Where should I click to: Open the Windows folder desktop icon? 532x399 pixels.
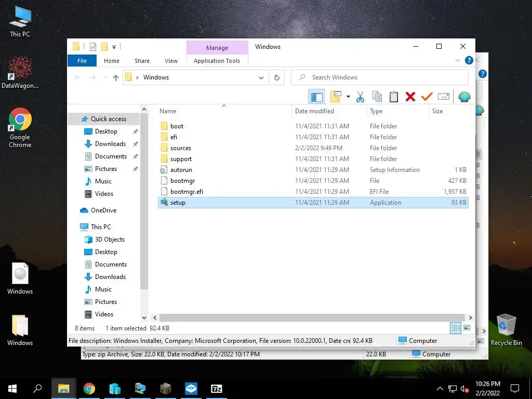click(x=20, y=330)
